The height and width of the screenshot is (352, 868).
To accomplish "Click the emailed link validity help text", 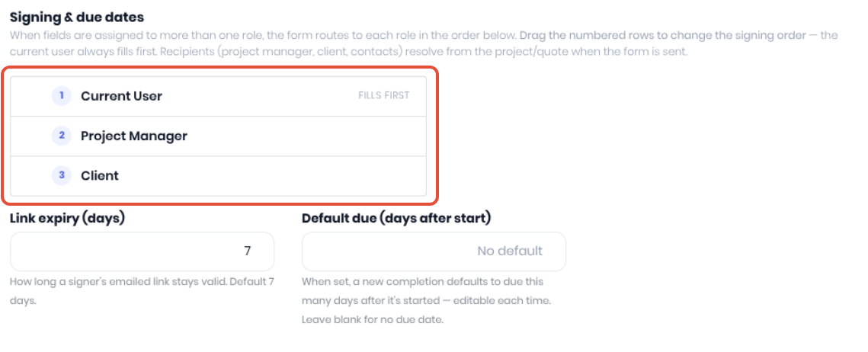I will 143,292.
